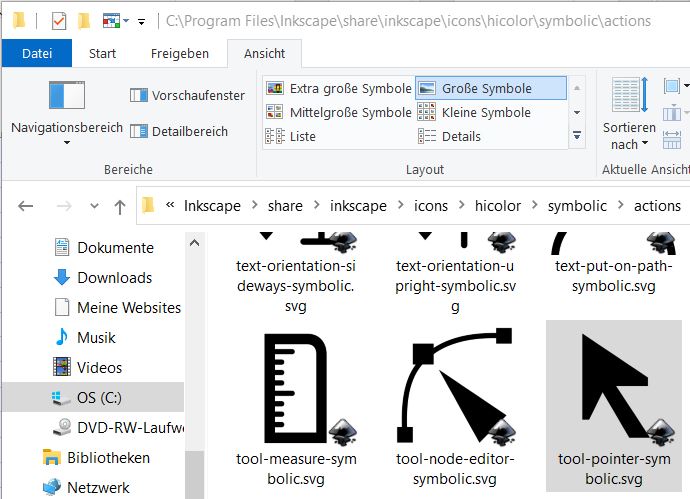The image size is (690, 499).
Task: Click actions in the breadcrumb path
Action: click(657, 205)
